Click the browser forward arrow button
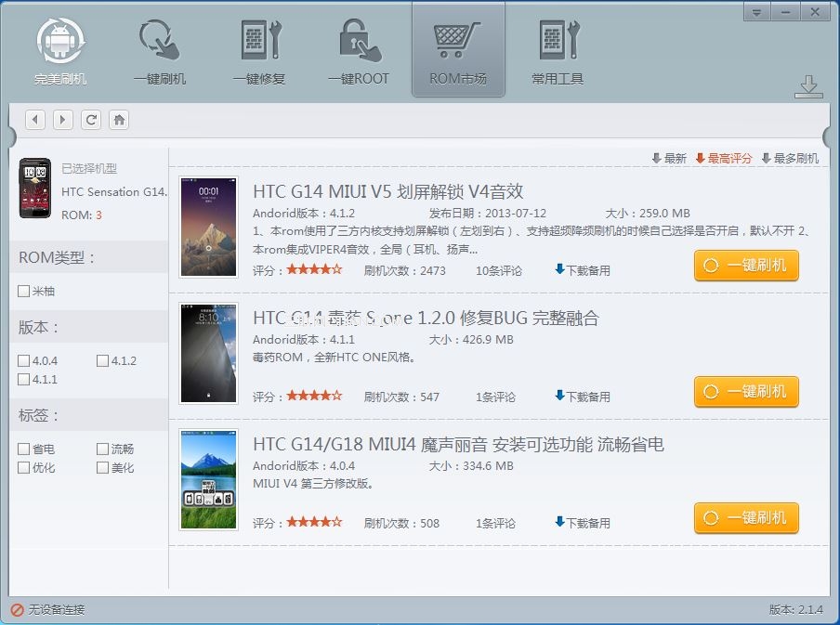 coord(62,119)
